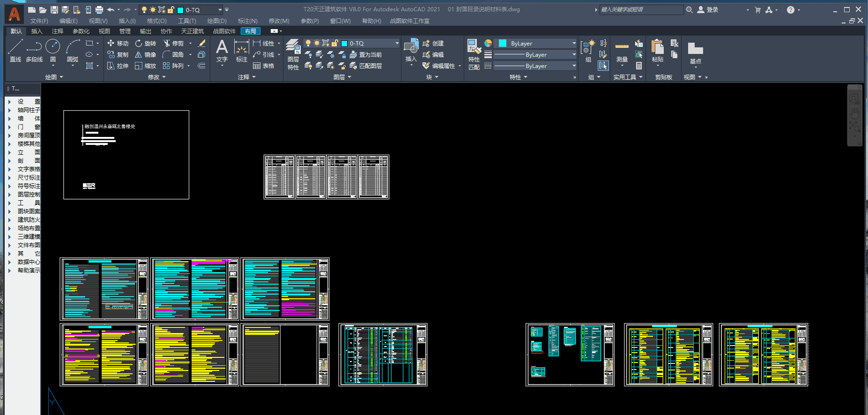868x415 pixels.
Task: Click the 置为当前 layer button
Action: point(366,54)
